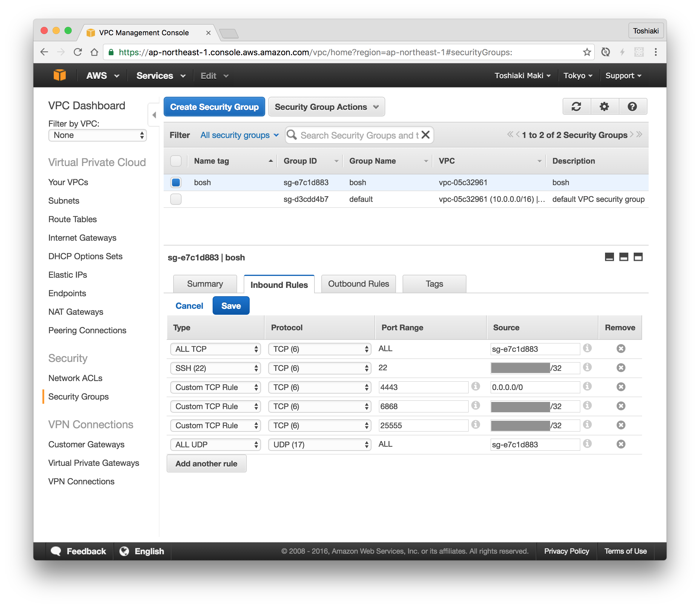700x608 pixels.
Task: Edit the port range field containing 4443
Action: (423, 387)
